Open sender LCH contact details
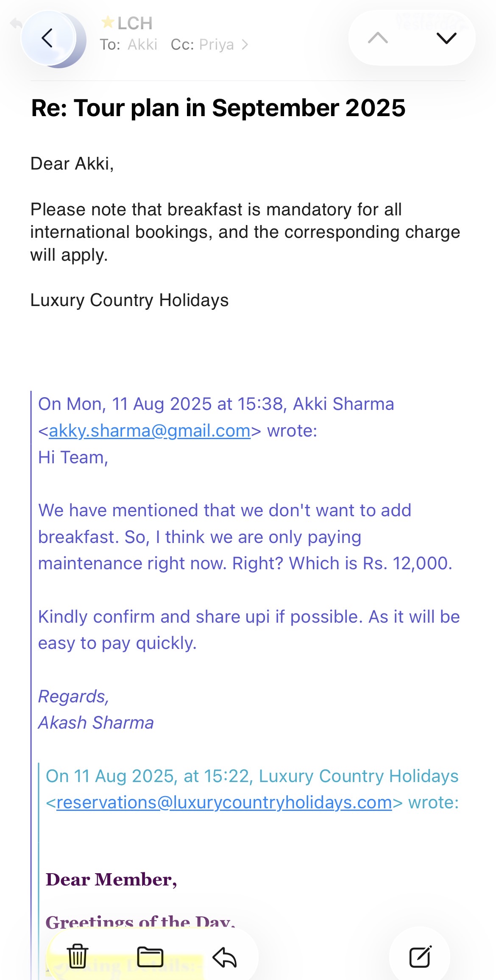This screenshot has height=980, width=496. 135,23
